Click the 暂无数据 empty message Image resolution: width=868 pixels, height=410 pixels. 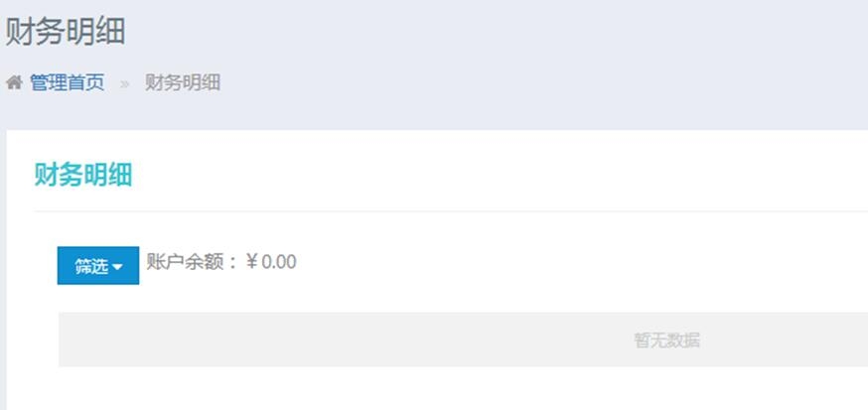click(x=666, y=341)
